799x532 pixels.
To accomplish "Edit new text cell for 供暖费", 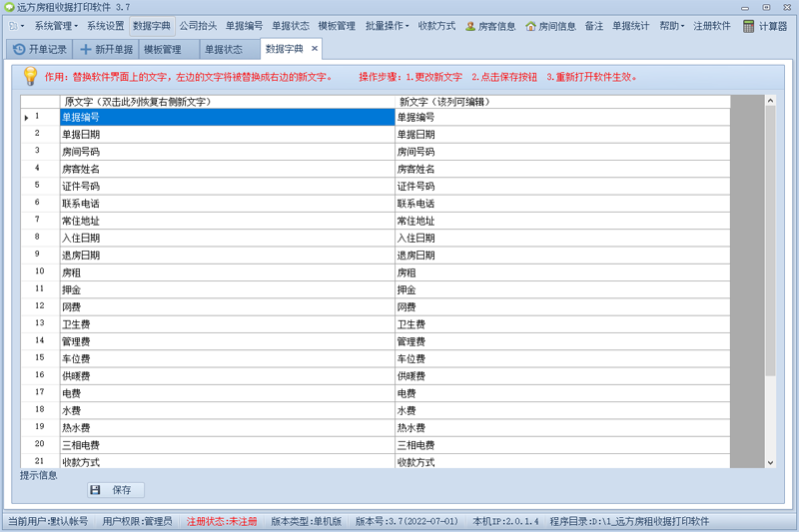I will point(562,376).
